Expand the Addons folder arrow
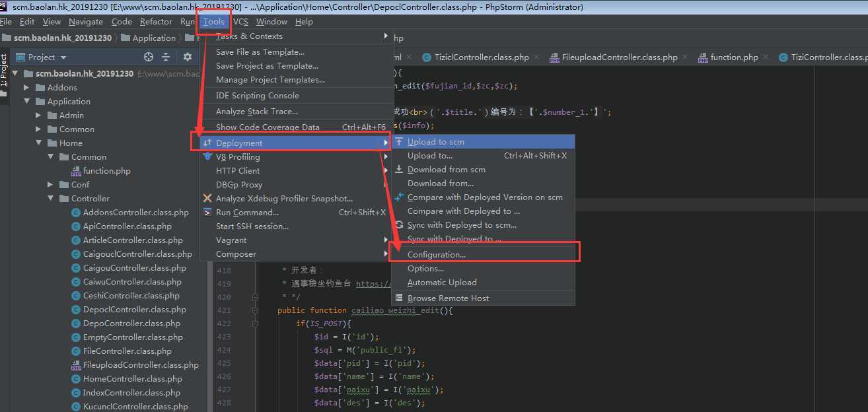Screen dimensions: 868x412 tap(26, 88)
